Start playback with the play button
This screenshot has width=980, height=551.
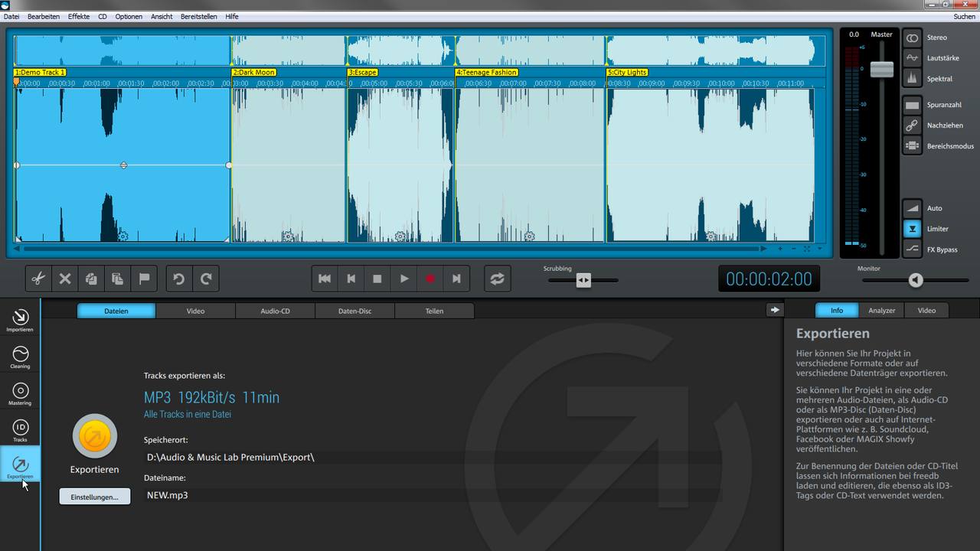[x=404, y=279]
